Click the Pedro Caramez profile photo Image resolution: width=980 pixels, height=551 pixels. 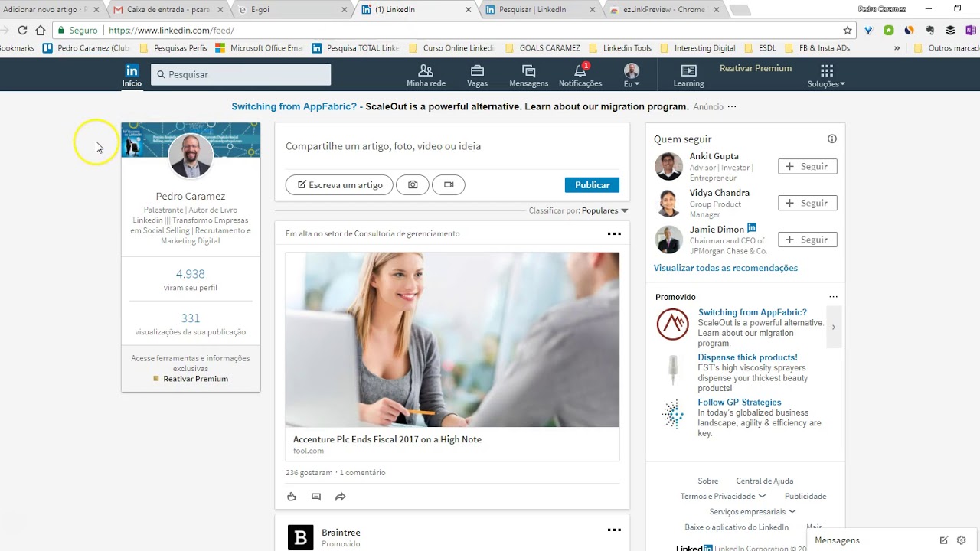coord(191,156)
